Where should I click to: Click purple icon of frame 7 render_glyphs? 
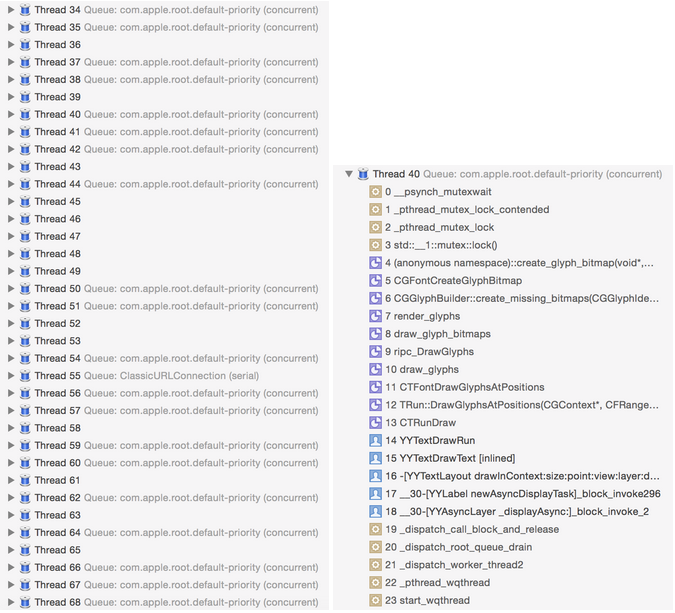tap(375, 316)
